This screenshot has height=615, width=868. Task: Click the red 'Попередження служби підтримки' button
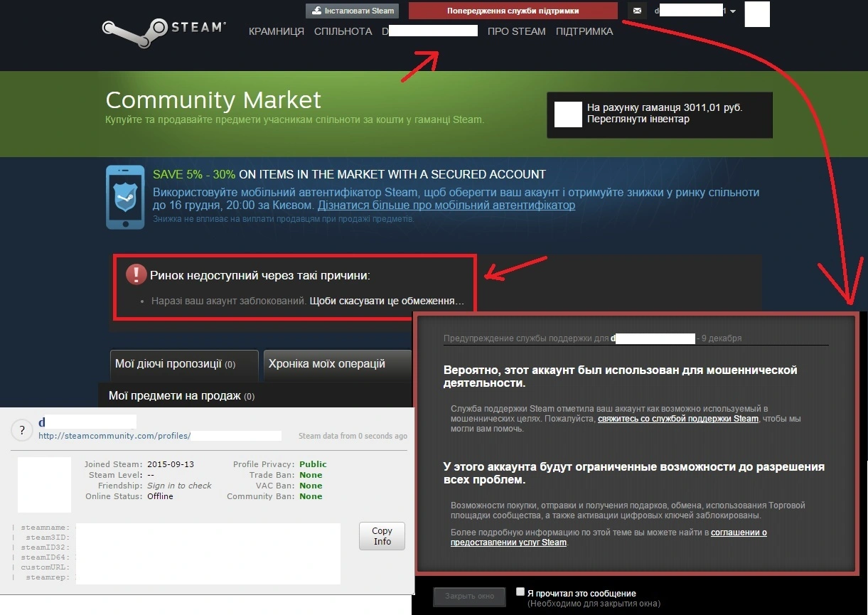tap(513, 11)
